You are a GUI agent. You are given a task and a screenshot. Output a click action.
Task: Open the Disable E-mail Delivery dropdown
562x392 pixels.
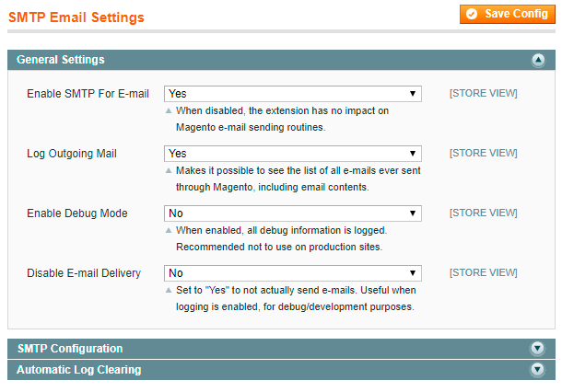coord(292,273)
